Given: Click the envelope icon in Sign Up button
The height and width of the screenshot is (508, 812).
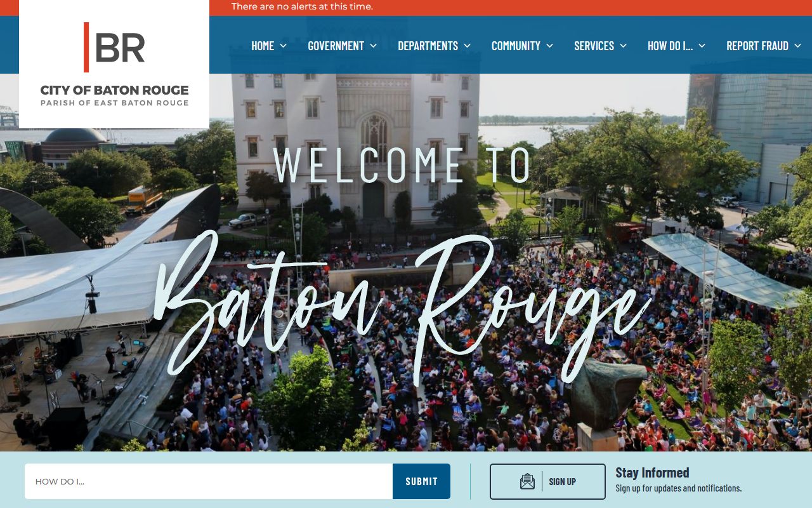Looking at the screenshot, I should click(527, 481).
